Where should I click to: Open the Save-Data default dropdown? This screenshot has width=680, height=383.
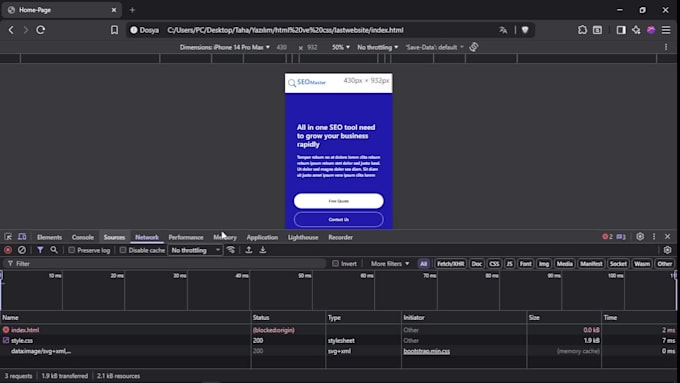point(435,47)
